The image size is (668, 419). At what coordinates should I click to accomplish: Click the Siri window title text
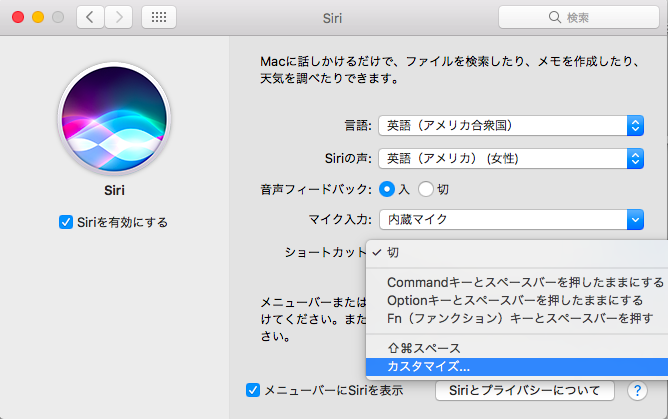332,18
